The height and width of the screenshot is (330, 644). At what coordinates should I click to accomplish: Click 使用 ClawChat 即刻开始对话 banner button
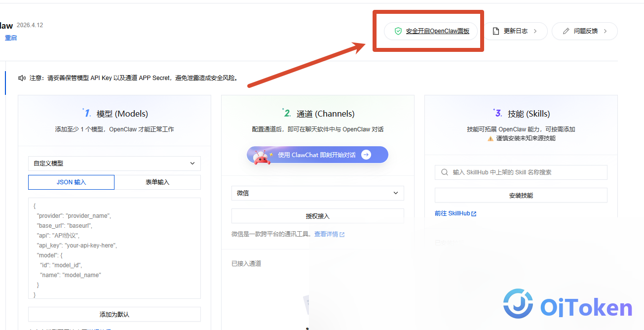point(317,155)
